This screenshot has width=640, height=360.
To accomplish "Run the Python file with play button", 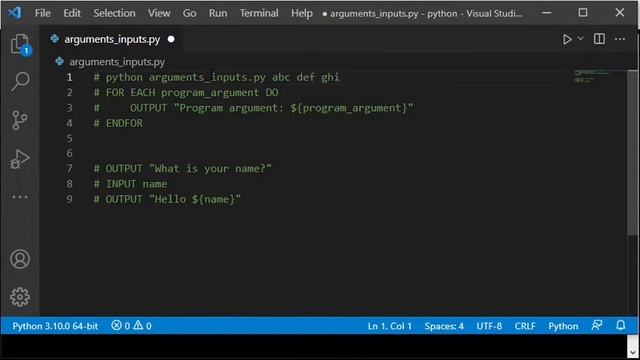I will click(x=567, y=39).
